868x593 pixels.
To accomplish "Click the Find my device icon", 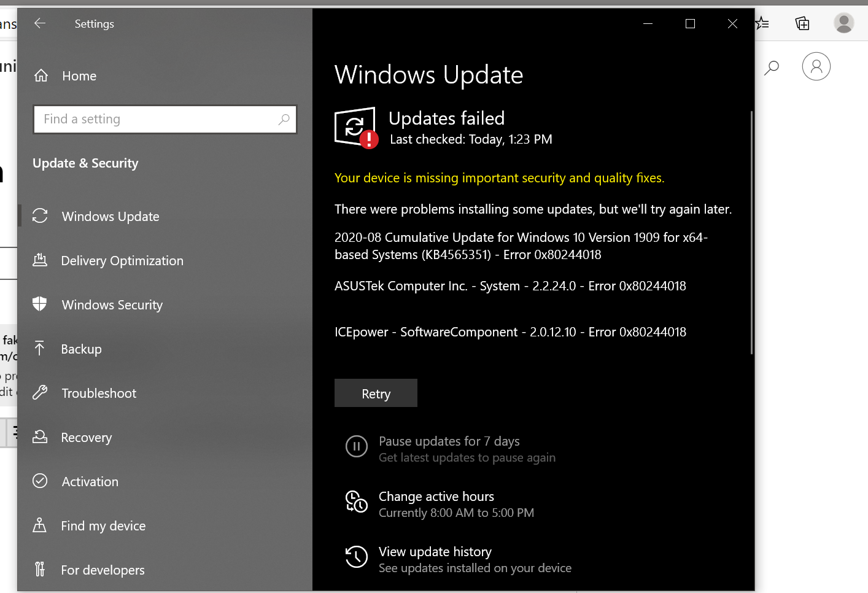I will point(40,525).
